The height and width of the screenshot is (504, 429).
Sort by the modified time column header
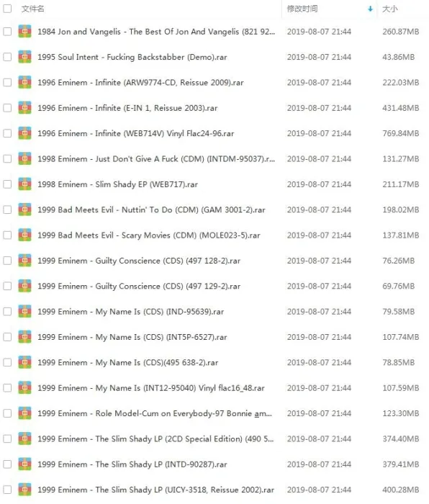click(302, 9)
